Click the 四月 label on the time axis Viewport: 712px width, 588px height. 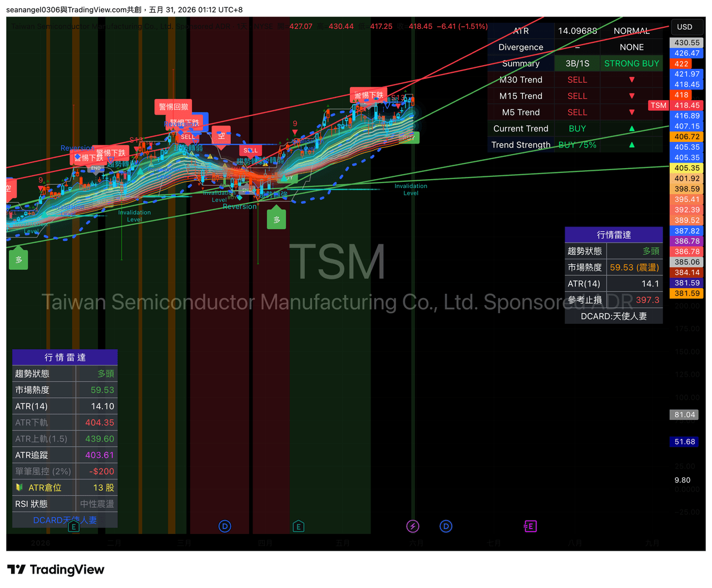click(x=265, y=542)
